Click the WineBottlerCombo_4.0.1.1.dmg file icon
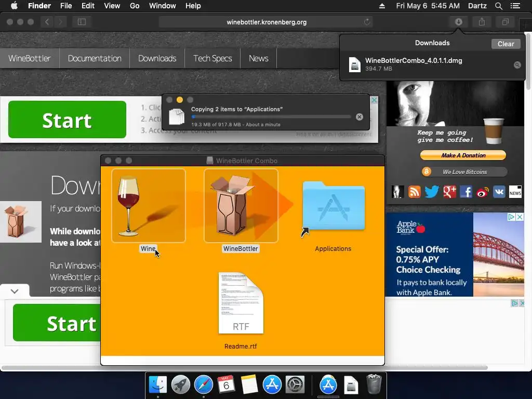This screenshot has height=399, width=532. coord(354,64)
